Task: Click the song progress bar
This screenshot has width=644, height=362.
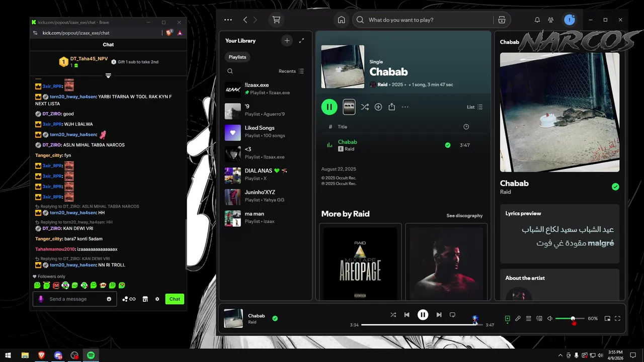Action: (422, 325)
